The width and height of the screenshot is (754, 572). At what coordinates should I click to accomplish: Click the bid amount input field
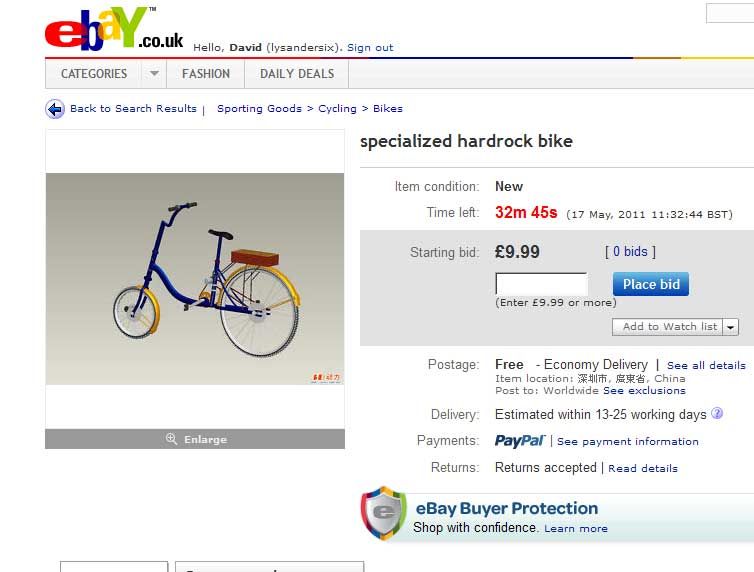tap(541, 284)
